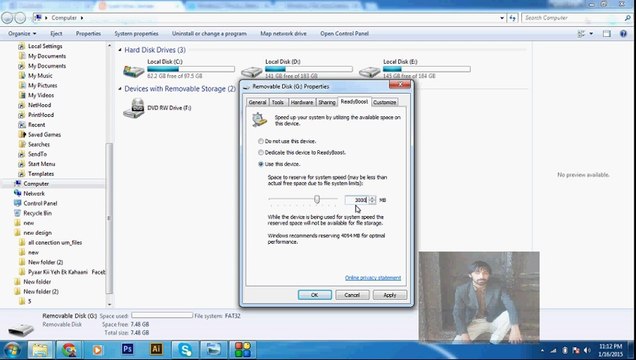
Task: Open the Sharing tab
Action: (327, 102)
